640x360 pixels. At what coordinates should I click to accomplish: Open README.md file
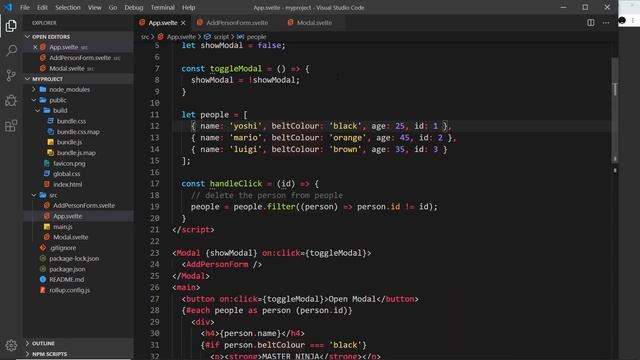67,280
